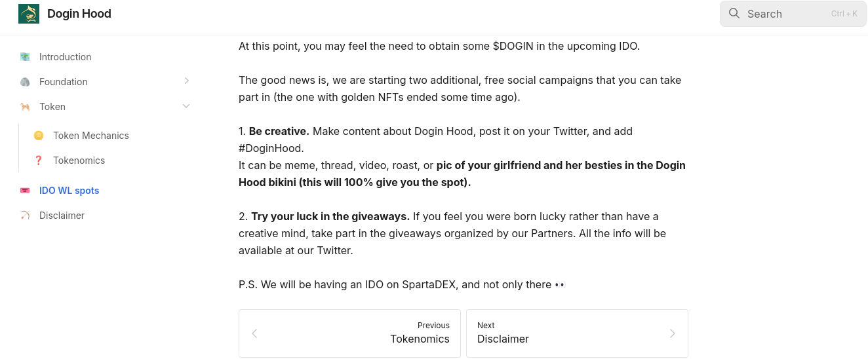Open the Introduction page in sidebar
This screenshot has height=359, width=868.
tap(65, 57)
